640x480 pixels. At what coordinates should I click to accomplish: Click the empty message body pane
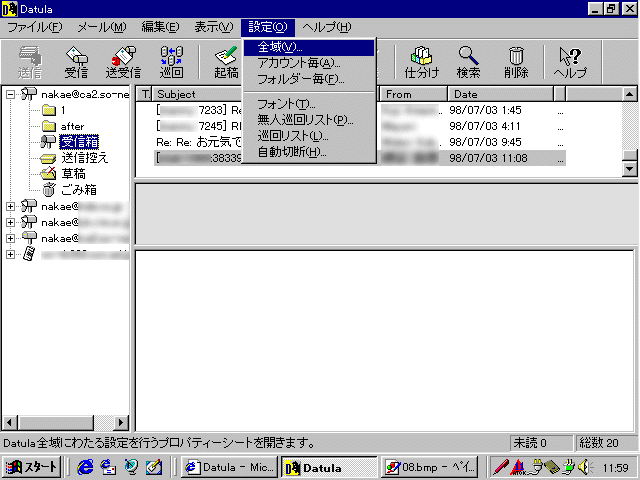(x=384, y=341)
